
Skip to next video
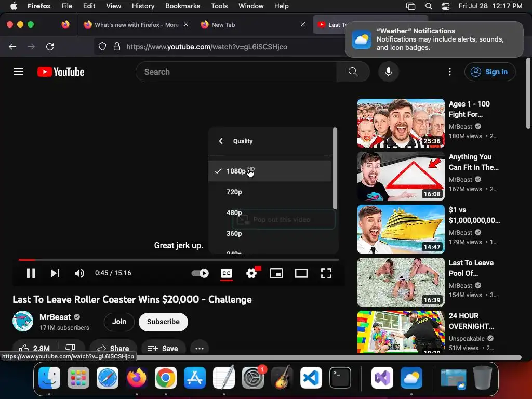[55, 273]
